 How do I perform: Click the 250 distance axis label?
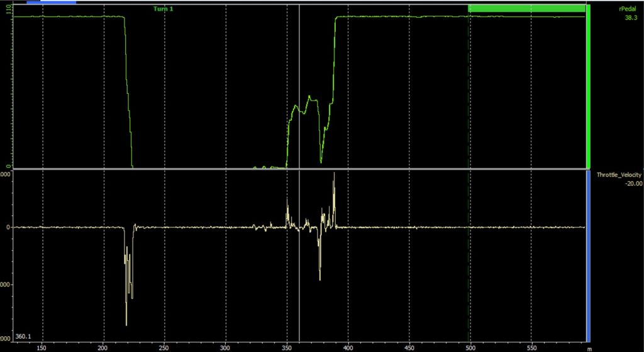164,346
